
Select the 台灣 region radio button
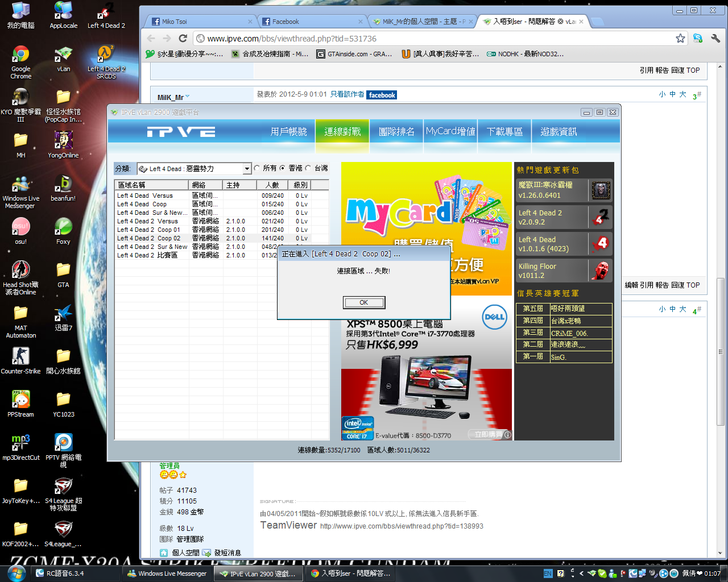(x=308, y=168)
